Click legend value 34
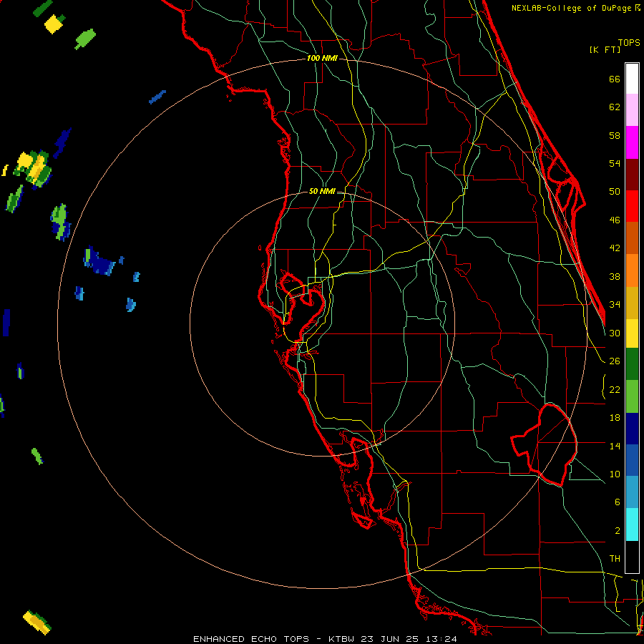Viewport: 644px width, 644px height. pos(615,305)
